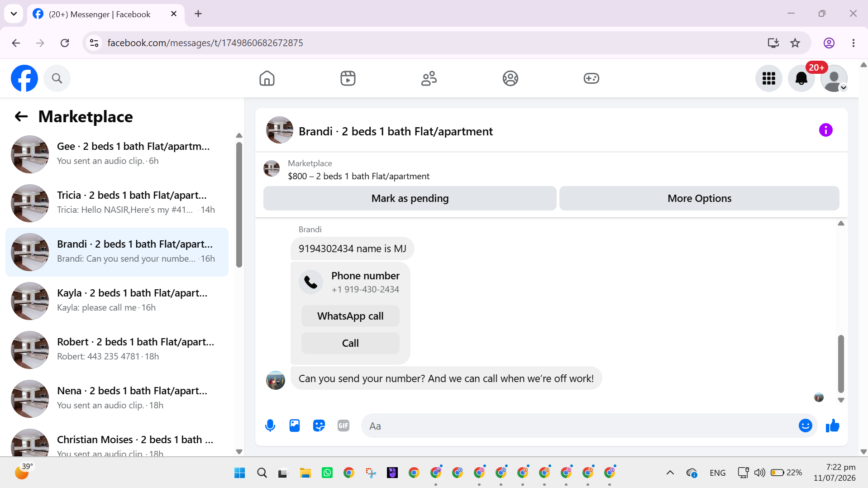Open notifications bell
Image resolution: width=868 pixels, height=488 pixels.
801,78
